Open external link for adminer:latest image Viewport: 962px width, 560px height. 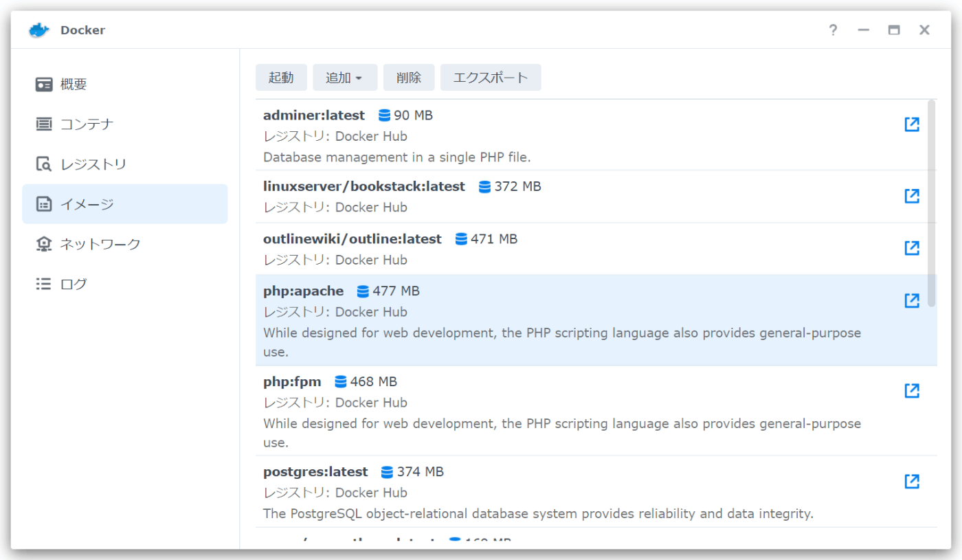click(912, 124)
